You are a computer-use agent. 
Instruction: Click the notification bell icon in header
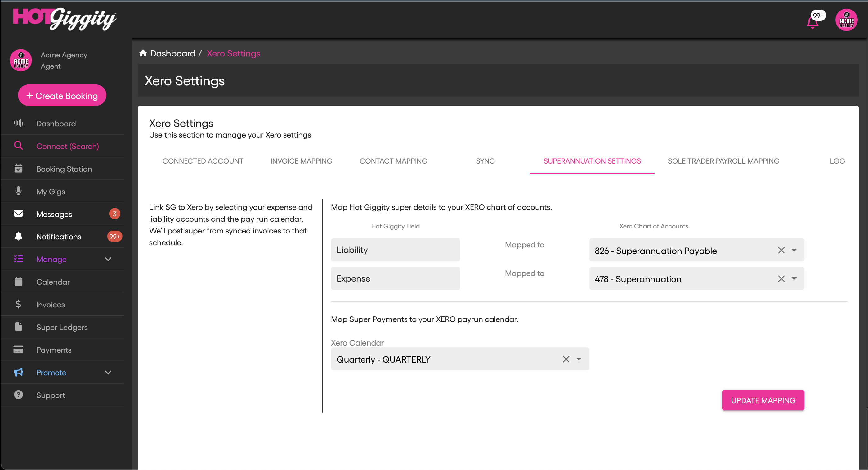(812, 22)
